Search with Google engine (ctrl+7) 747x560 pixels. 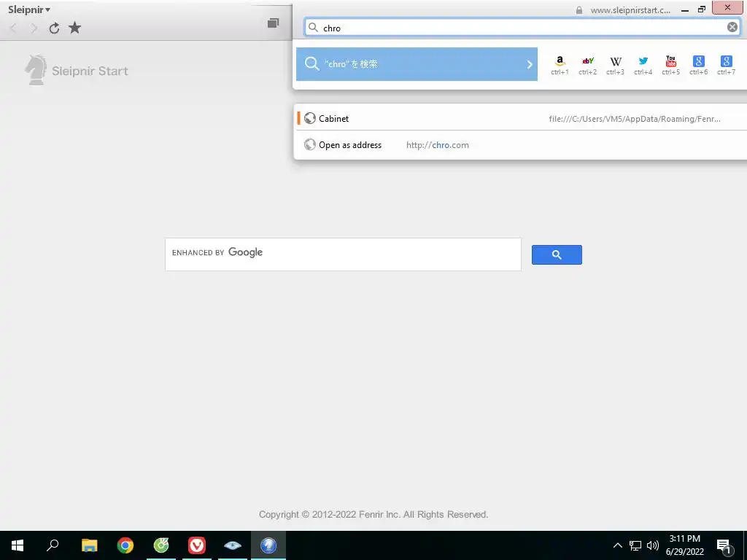tap(726, 65)
